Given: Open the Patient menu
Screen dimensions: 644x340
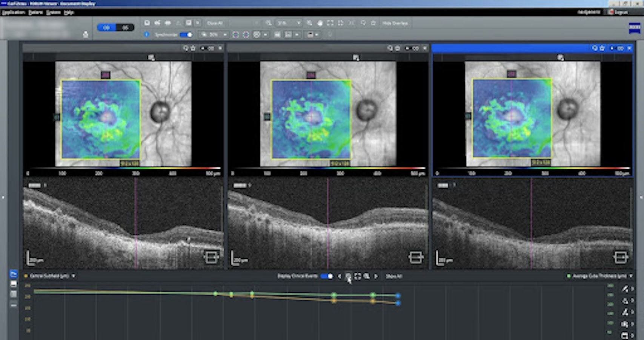Looking at the screenshot, I should pos(35,12).
